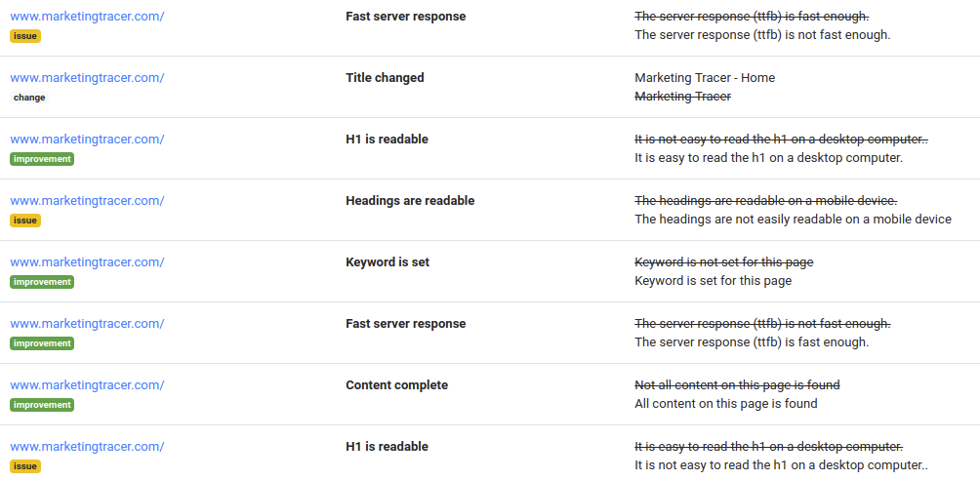Open the site link in Headings are readable row

click(x=87, y=201)
